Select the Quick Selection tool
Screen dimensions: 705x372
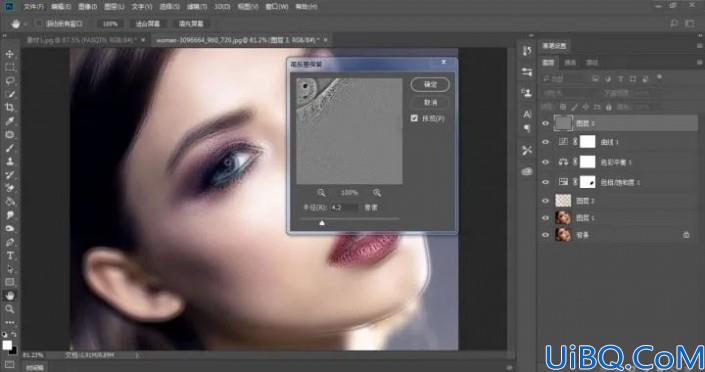point(9,94)
